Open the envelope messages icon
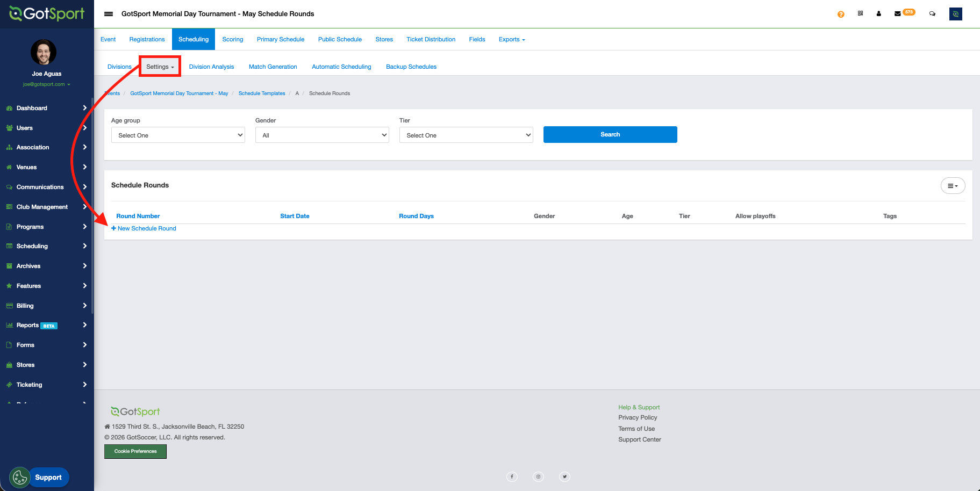 [897, 14]
